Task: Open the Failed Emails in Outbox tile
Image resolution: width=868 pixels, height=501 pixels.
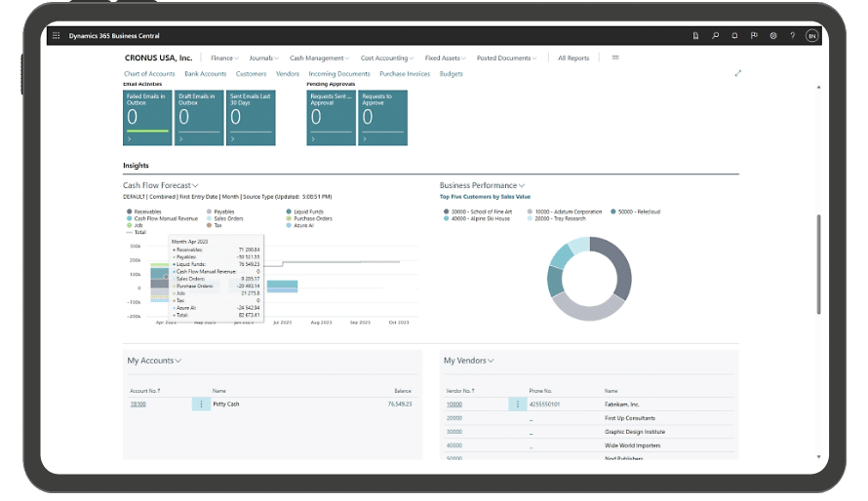Action: point(147,118)
